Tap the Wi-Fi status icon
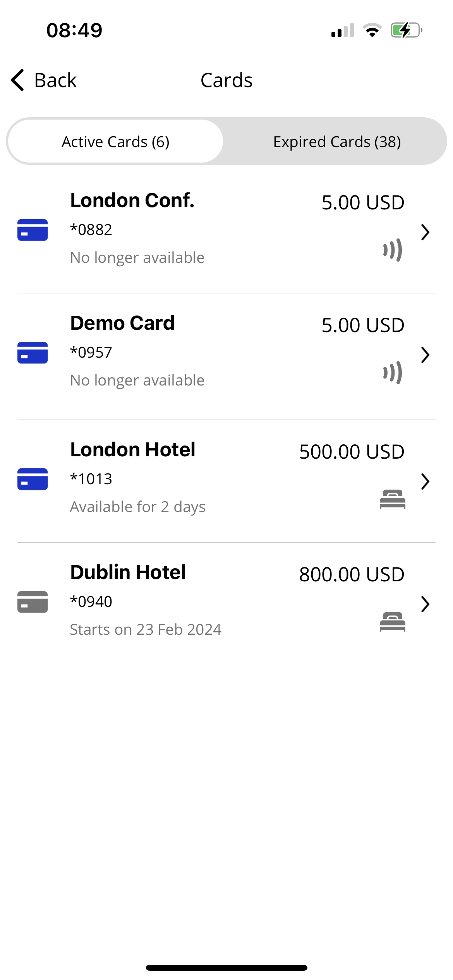The width and height of the screenshot is (453, 980). click(x=372, y=30)
